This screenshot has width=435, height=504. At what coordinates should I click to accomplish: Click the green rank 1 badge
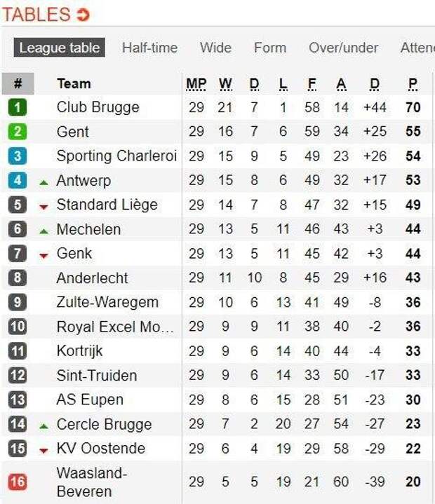click(18, 107)
